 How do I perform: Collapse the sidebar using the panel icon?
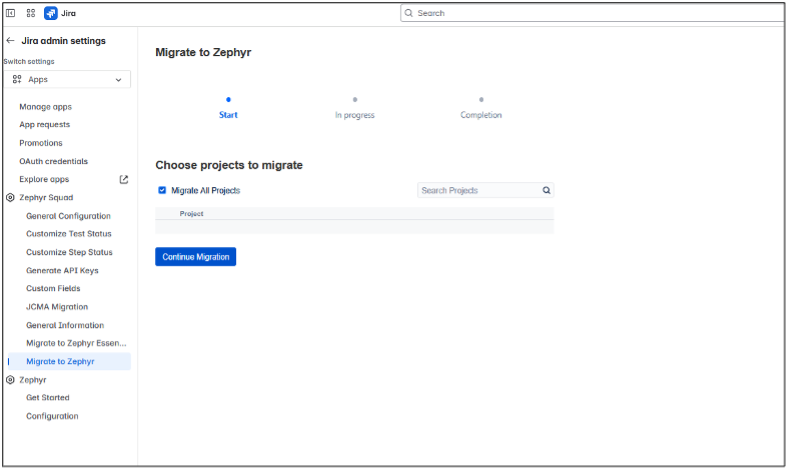[x=11, y=13]
